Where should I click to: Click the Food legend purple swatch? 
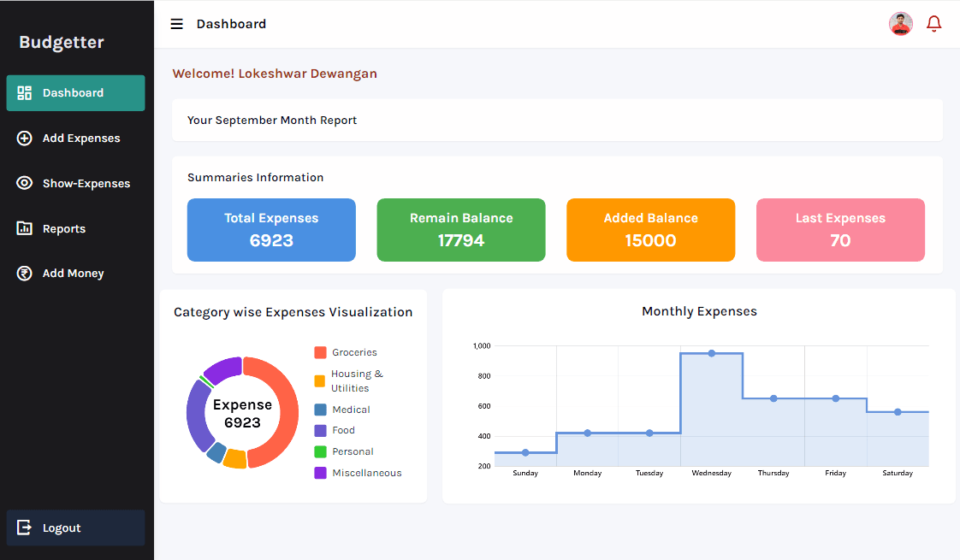[x=320, y=431]
